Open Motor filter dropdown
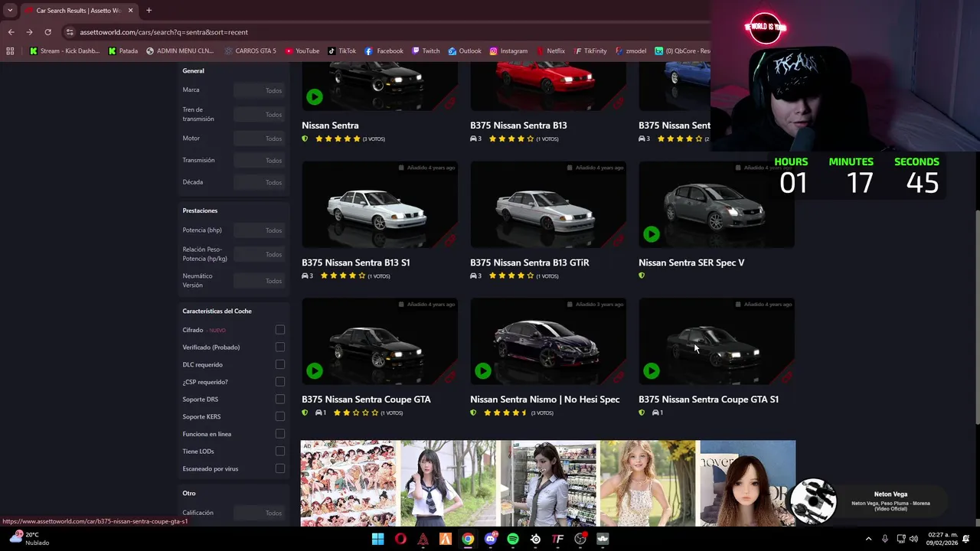Viewport: 980px width, 551px height. tap(259, 139)
